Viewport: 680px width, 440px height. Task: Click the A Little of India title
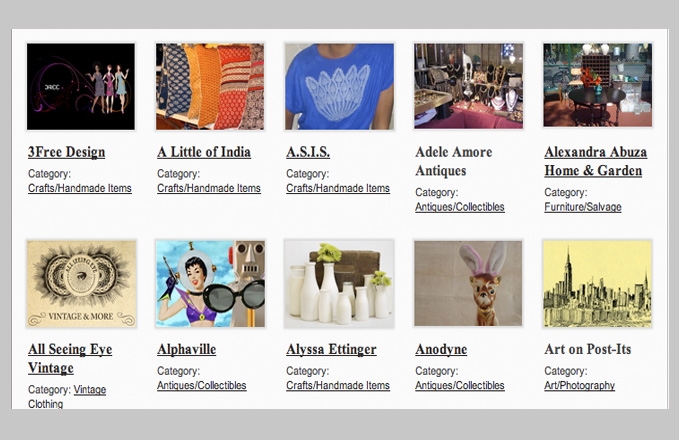[x=204, y=152]
